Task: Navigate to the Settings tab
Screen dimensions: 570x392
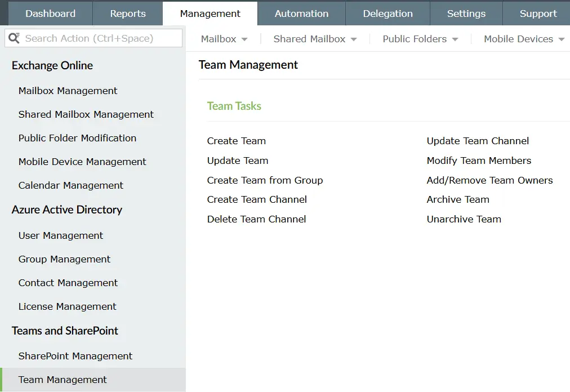Action: 466,13
